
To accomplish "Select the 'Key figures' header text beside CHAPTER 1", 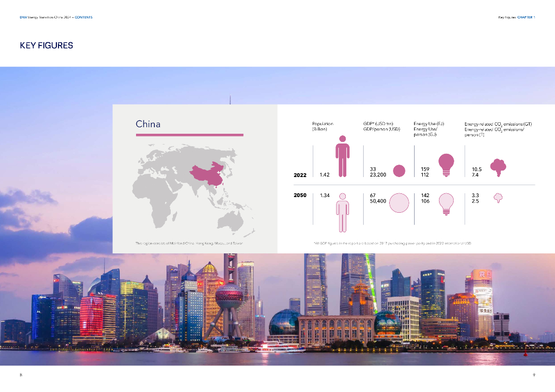I will coord(507,17).
